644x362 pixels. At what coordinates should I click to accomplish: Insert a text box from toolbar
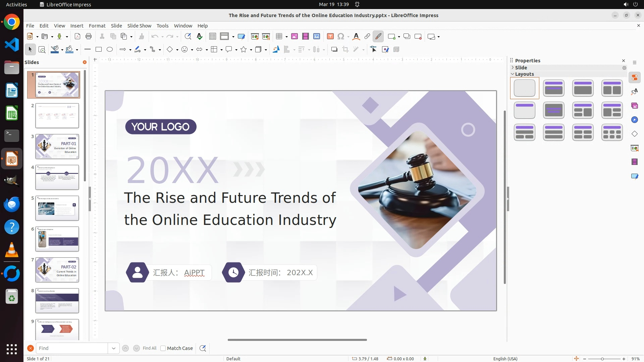(x=330, y=37)
